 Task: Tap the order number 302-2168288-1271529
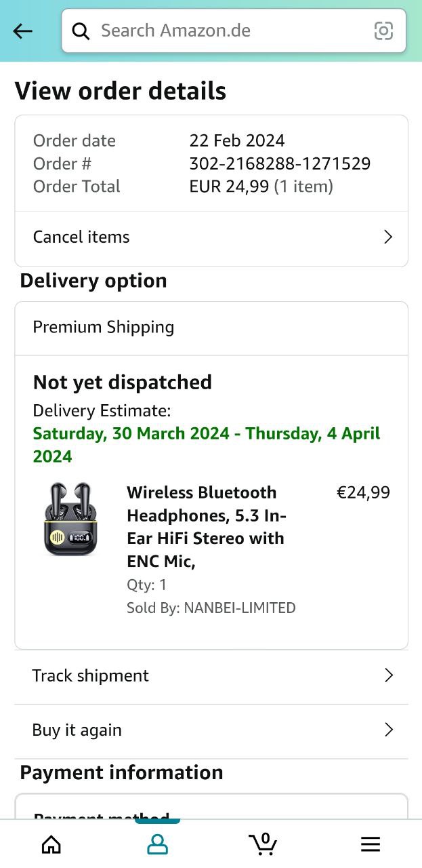(280, 163)
